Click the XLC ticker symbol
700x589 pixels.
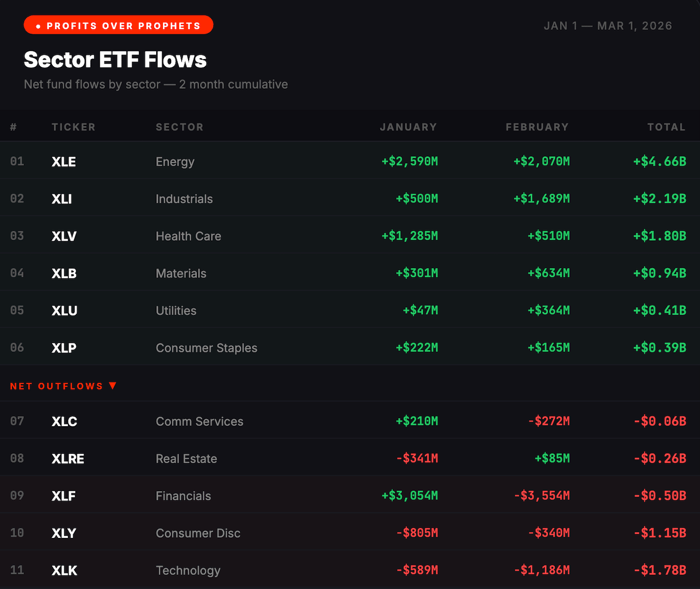64,421
